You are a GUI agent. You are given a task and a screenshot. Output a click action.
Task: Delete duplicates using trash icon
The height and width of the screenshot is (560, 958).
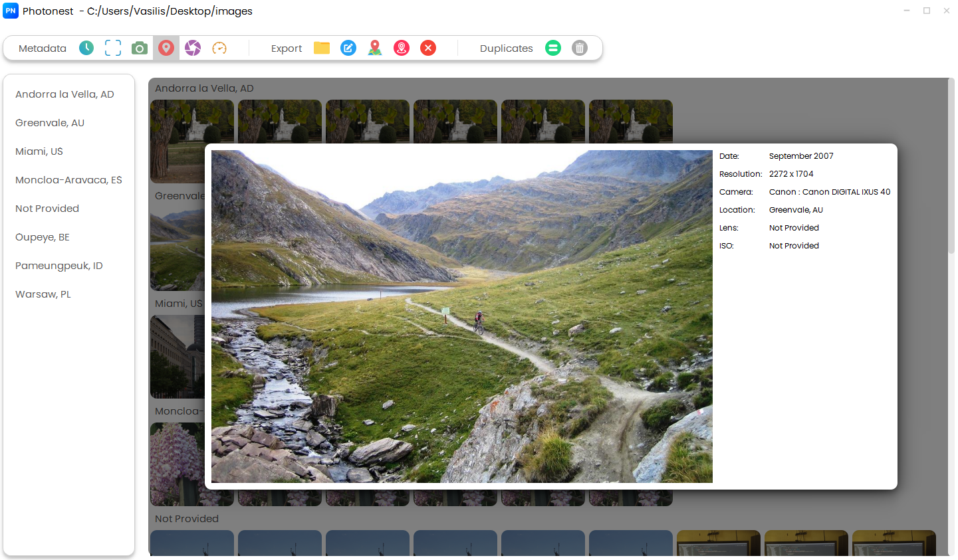pyautogui.click(x=579, y=47)
